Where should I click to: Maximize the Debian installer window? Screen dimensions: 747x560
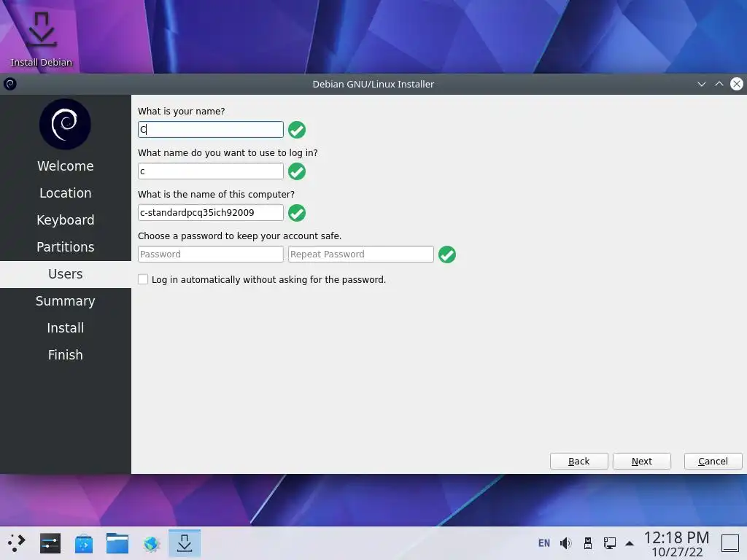(x=719, y=85)
